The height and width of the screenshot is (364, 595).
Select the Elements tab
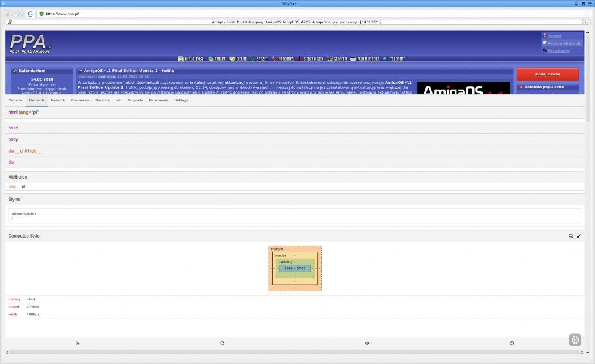tap(36, 100)
